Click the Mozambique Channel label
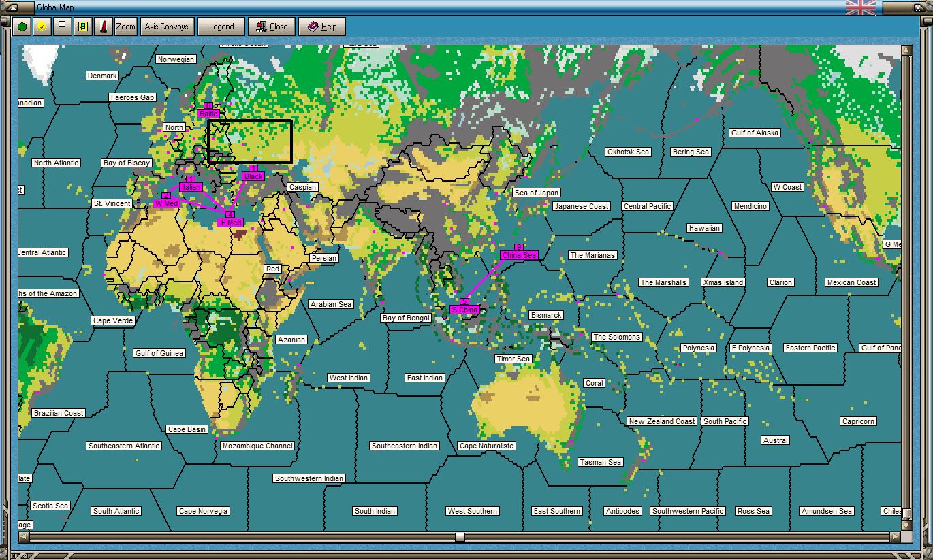Screen dimensions: 933x560 [x=257, y=446]
